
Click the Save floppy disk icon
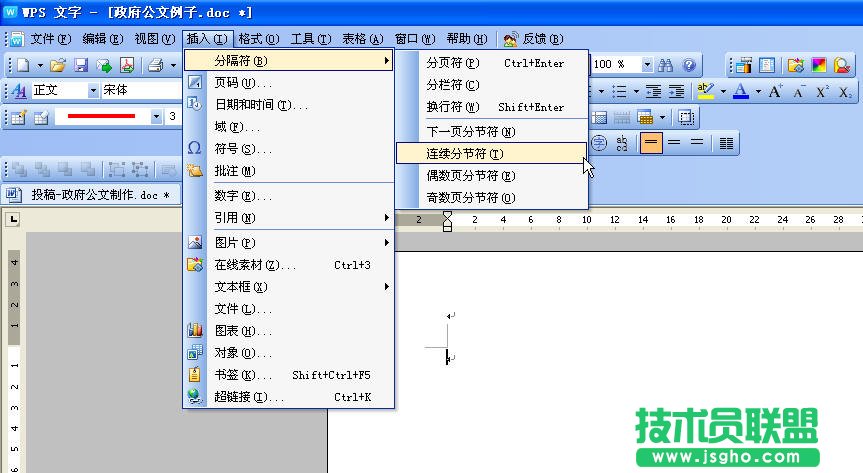[x=81, y=66]
